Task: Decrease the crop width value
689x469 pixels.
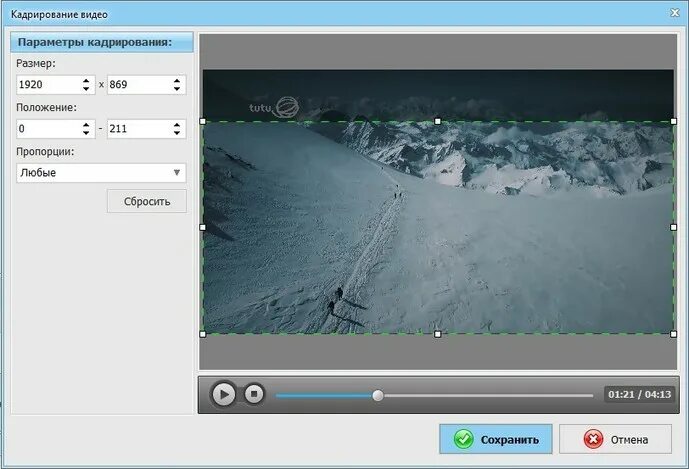Action: (x=86, y=89)
